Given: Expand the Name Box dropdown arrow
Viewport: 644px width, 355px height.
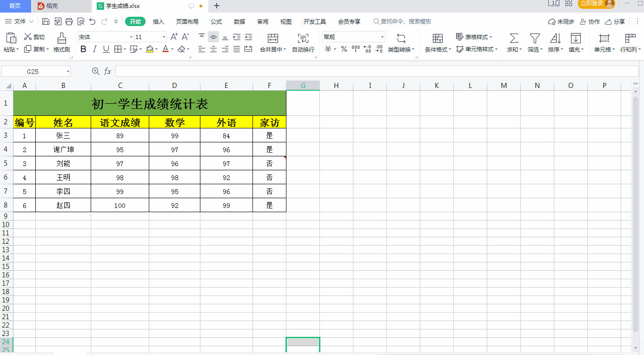Looking at the screenshot, I should tap(68, 72).
